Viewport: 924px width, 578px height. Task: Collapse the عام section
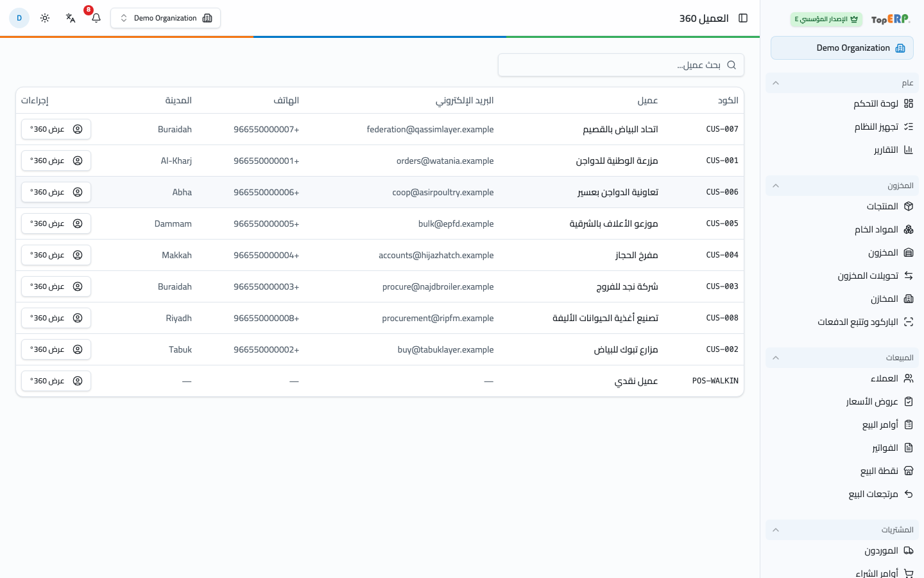(x=842, y=83)
